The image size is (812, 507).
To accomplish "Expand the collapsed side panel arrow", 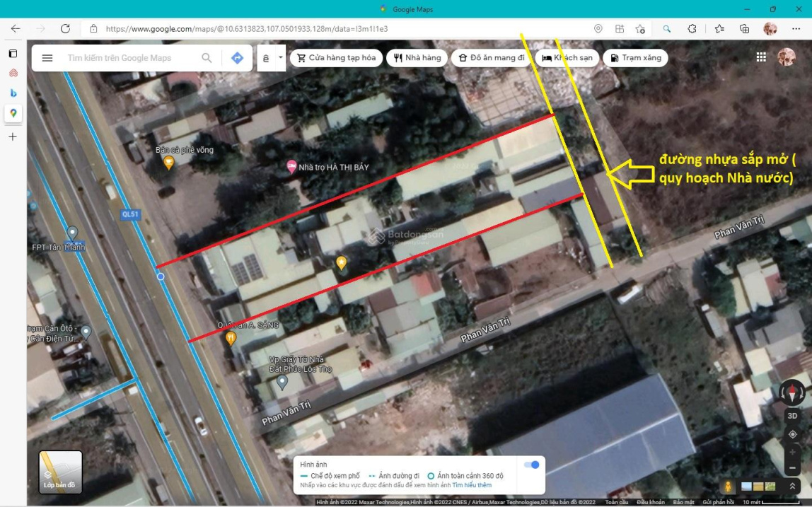I will pos(281,58).
